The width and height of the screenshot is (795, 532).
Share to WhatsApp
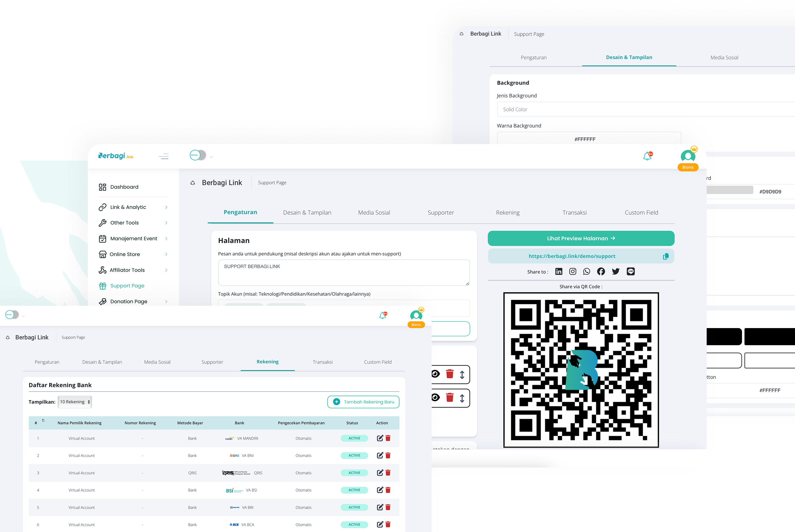tap(587, 272)
